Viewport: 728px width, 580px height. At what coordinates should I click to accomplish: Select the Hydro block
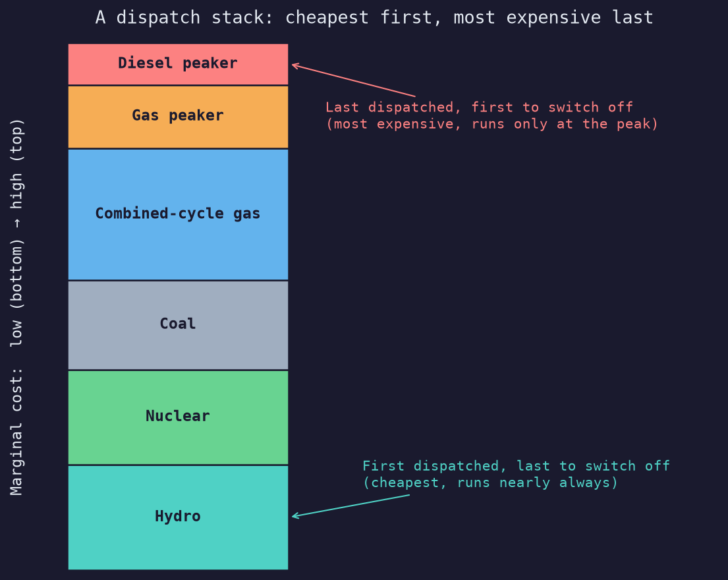[x=178, y=517]
